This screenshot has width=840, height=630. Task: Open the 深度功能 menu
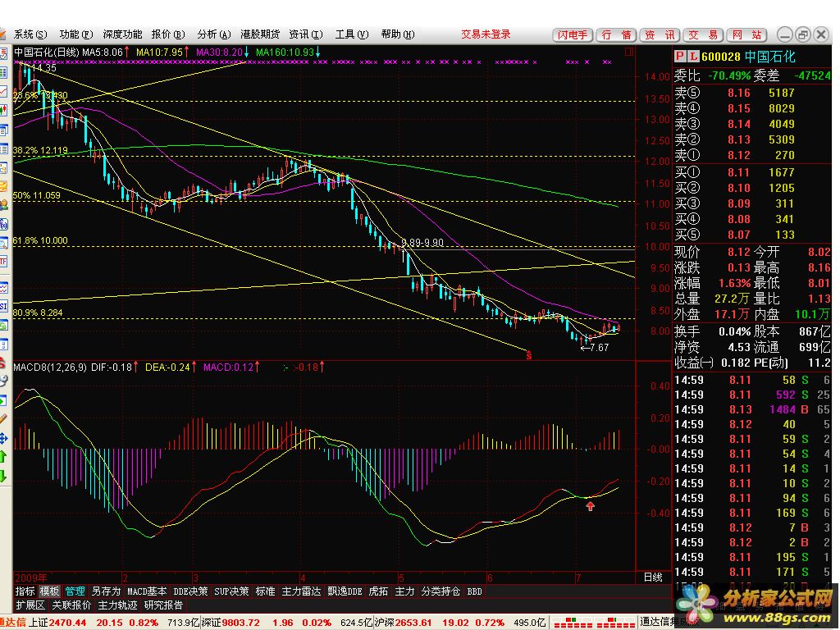pyautogui.click(x=122, y=34)
